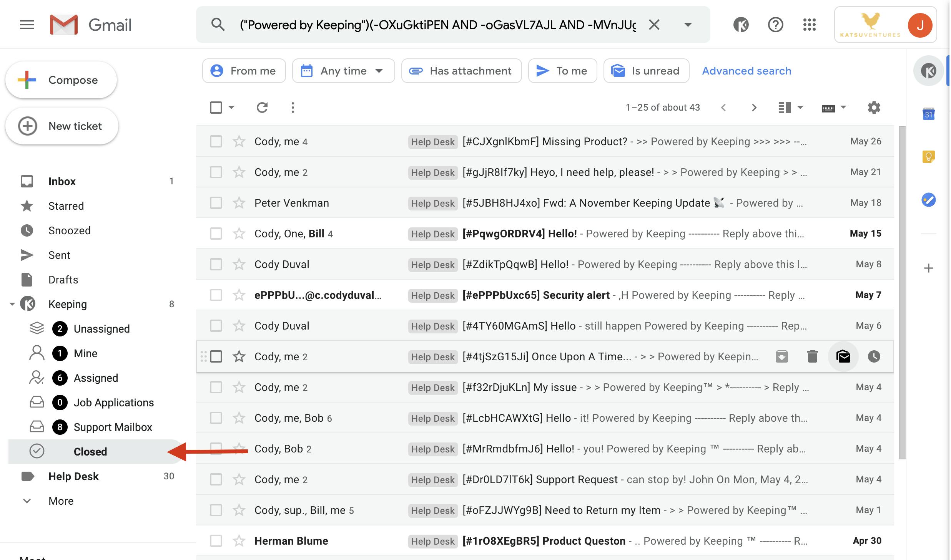Clear the search query with X
The height and width of the screenshot is (560, 951).
click(x=654, y=25)
